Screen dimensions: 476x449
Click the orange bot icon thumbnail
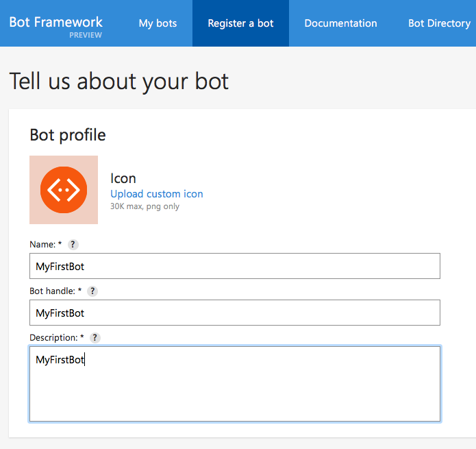click(x=64, y=190)
